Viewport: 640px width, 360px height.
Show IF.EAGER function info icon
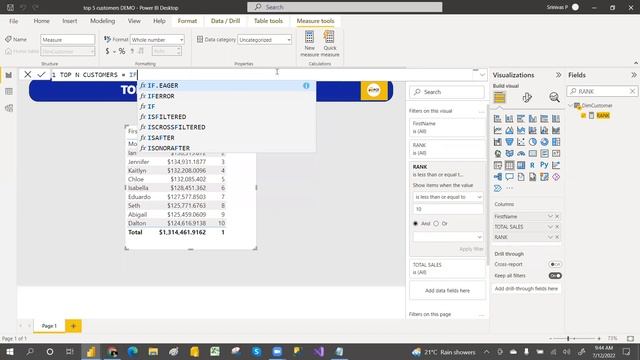(x=306, y=85)
